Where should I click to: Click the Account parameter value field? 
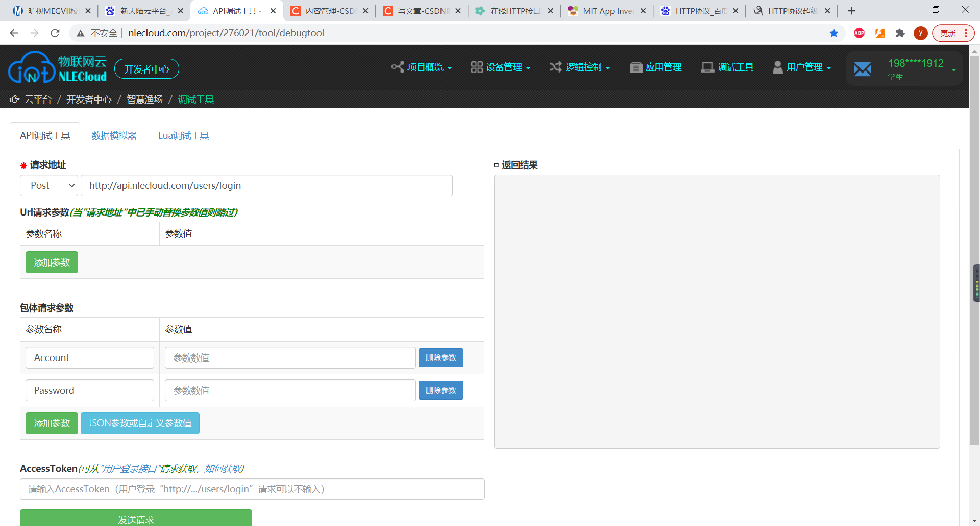(x=290, y=358)
